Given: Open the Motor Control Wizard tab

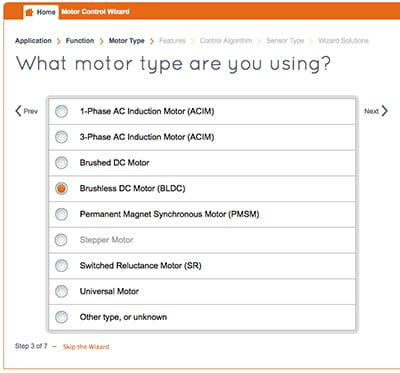Looking at the screenshot, I should (95, 12).
